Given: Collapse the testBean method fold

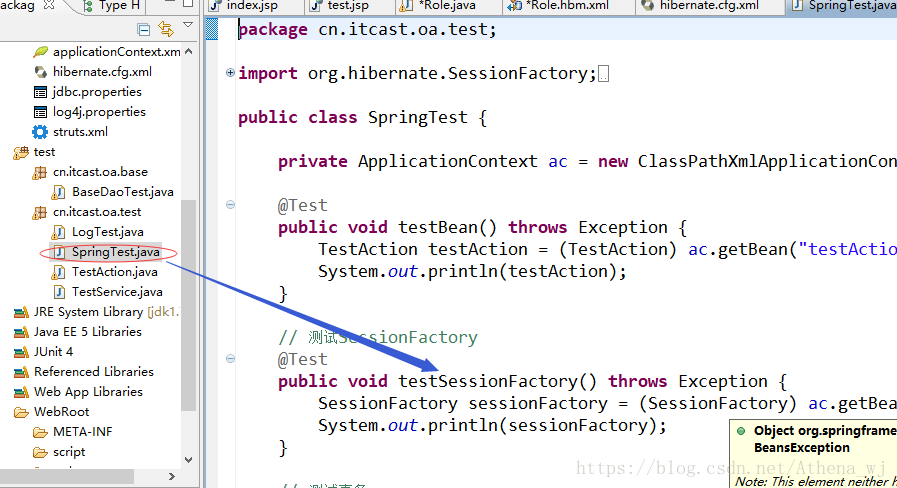Looking at the screenshot, I should (230, 204).
